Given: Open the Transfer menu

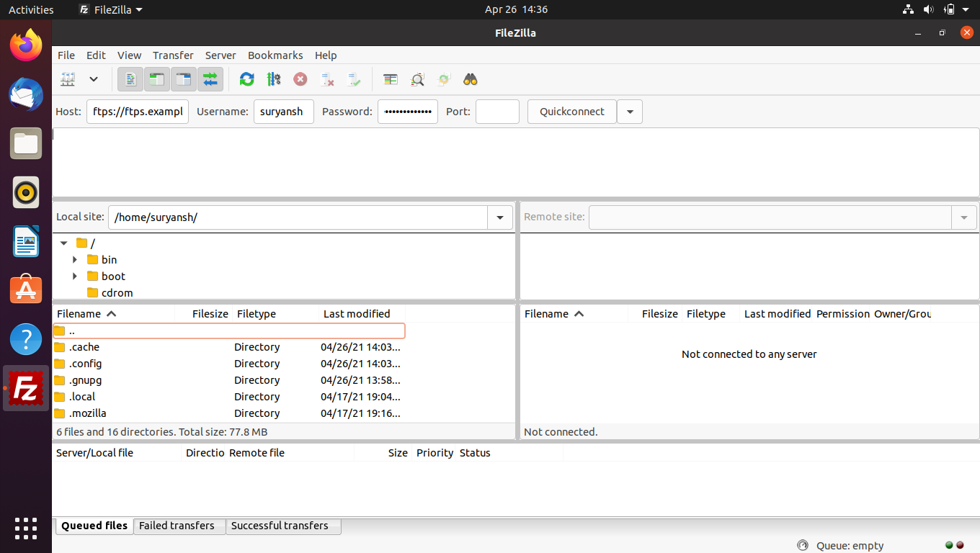Looking at the screenshot, I should pos(172,55).
